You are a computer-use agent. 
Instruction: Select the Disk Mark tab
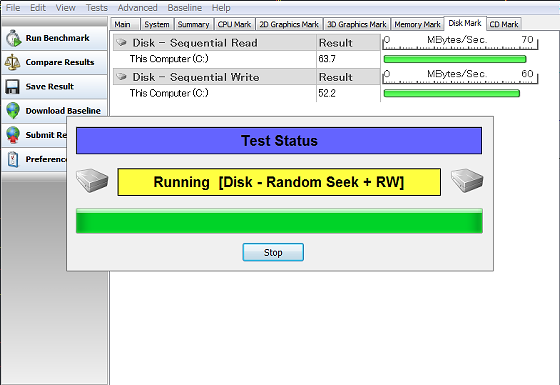tap(465, 23)
